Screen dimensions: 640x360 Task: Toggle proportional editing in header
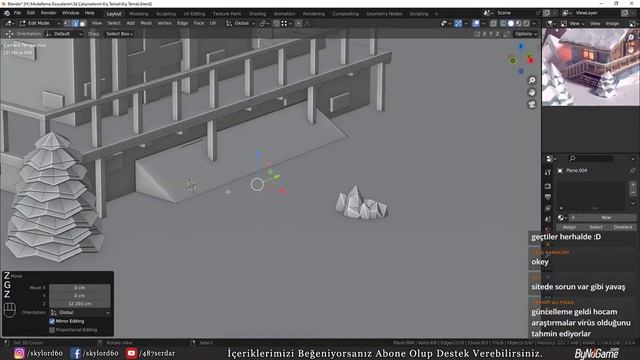[299, 23]
